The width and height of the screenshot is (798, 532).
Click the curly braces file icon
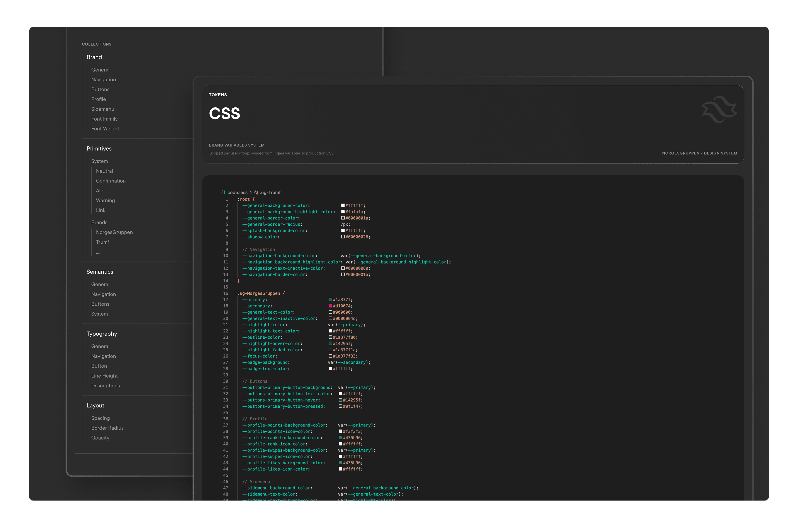click(x=223, y=192)
